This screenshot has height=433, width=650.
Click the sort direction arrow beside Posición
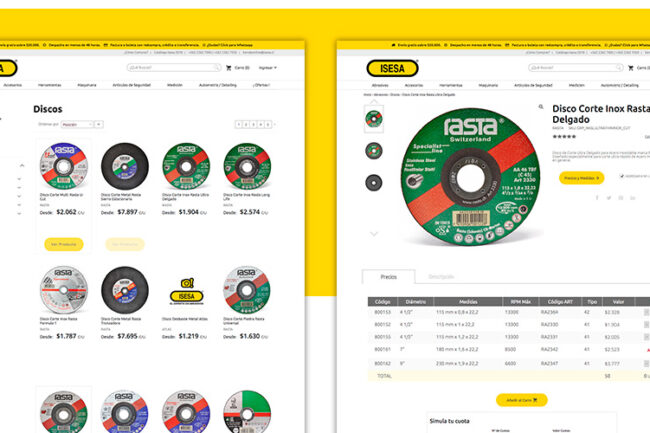101,125
